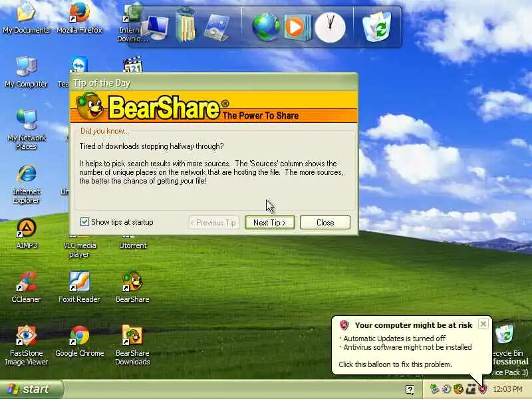Click the Next Tip button
The width and height of the screenshot is (532, 399).
click(270, 223)
